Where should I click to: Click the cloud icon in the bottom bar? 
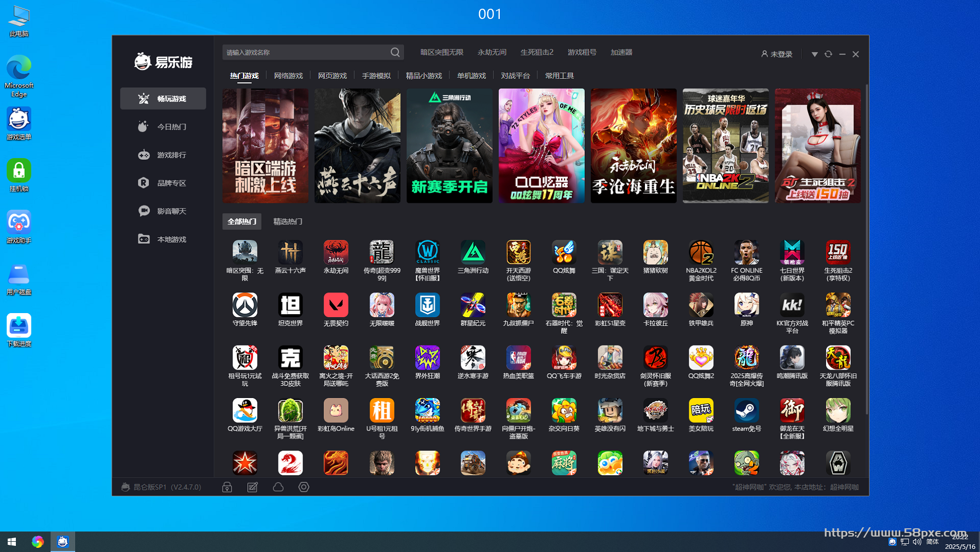[278, 487]
